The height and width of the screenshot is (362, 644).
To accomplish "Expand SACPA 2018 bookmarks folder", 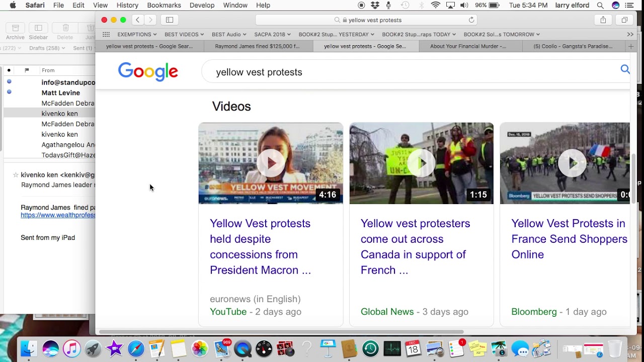I will click(x=273, y=34).
